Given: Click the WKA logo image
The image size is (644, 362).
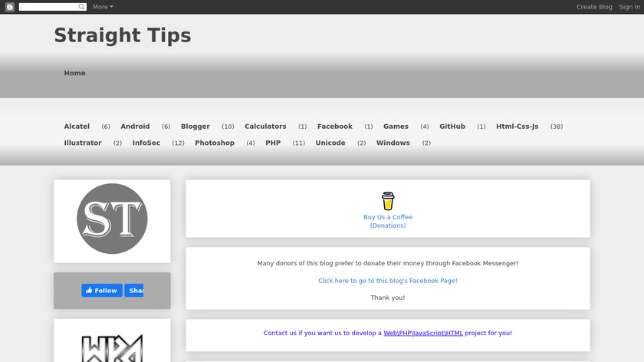Looking at the screenshot, I should (x=112, y=348).
